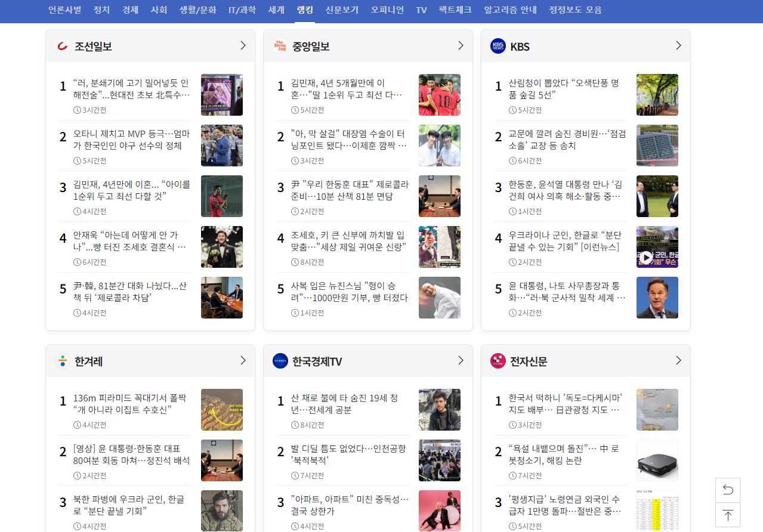The height and width of the screenshot is (532, 763).
Task: Click the 한국경제TV press logo icon
Action: (x=280, y=360)
